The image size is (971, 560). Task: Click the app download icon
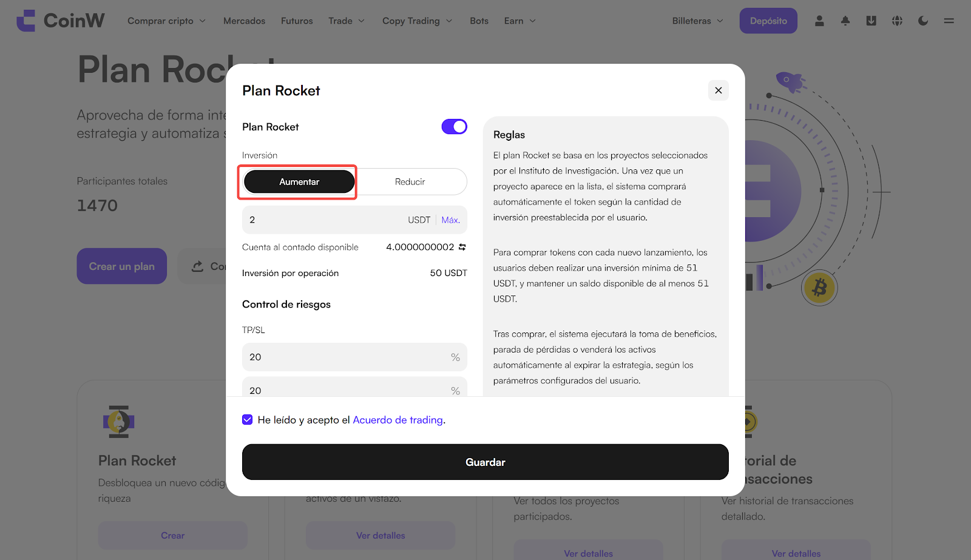pyautogui.click(x=871, y=21)
